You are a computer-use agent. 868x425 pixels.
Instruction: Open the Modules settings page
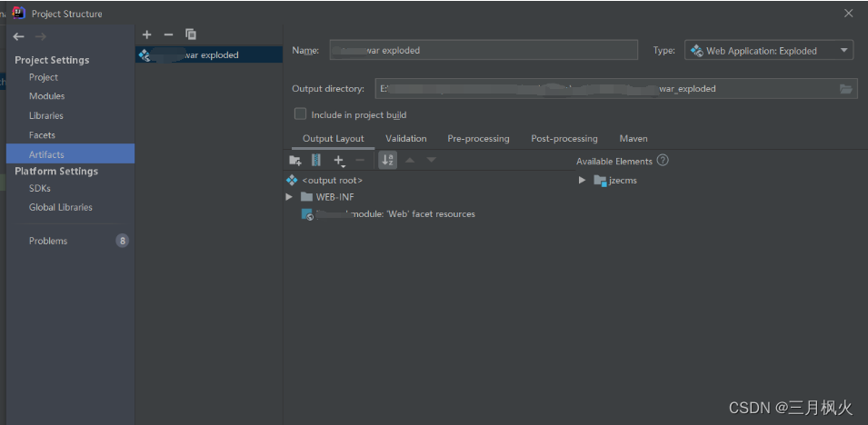46,96
